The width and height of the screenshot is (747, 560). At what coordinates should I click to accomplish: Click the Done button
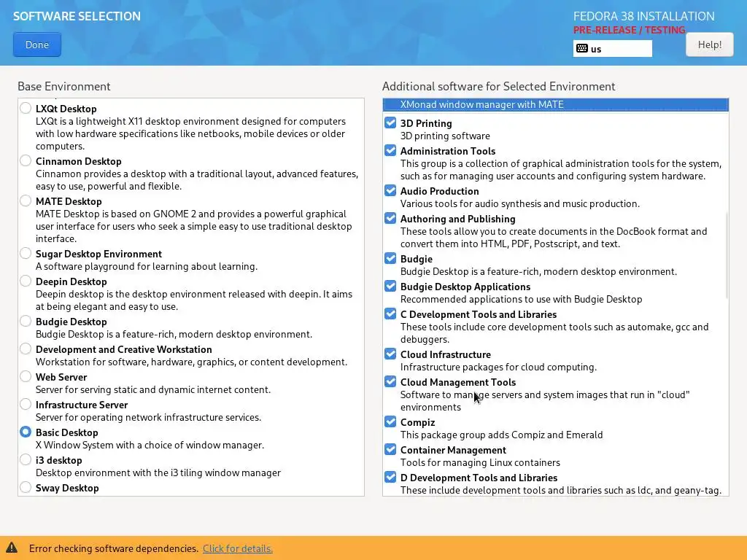tap(37, 44)
